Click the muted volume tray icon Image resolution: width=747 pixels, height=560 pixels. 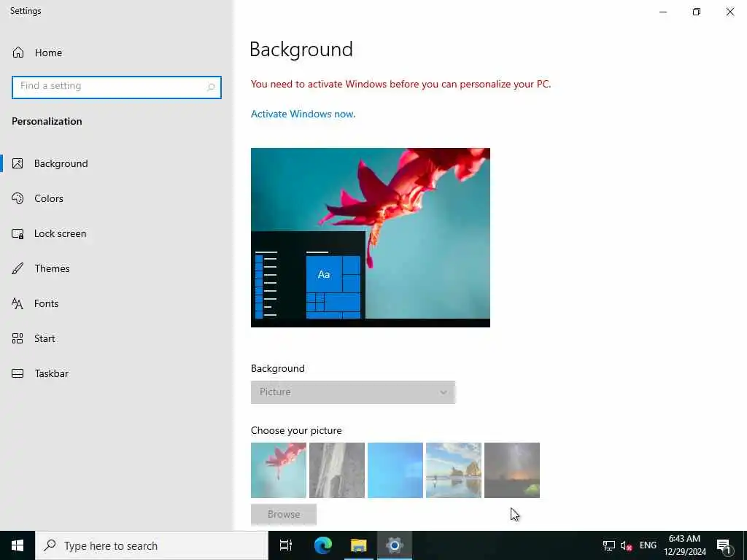coord(626,545)
